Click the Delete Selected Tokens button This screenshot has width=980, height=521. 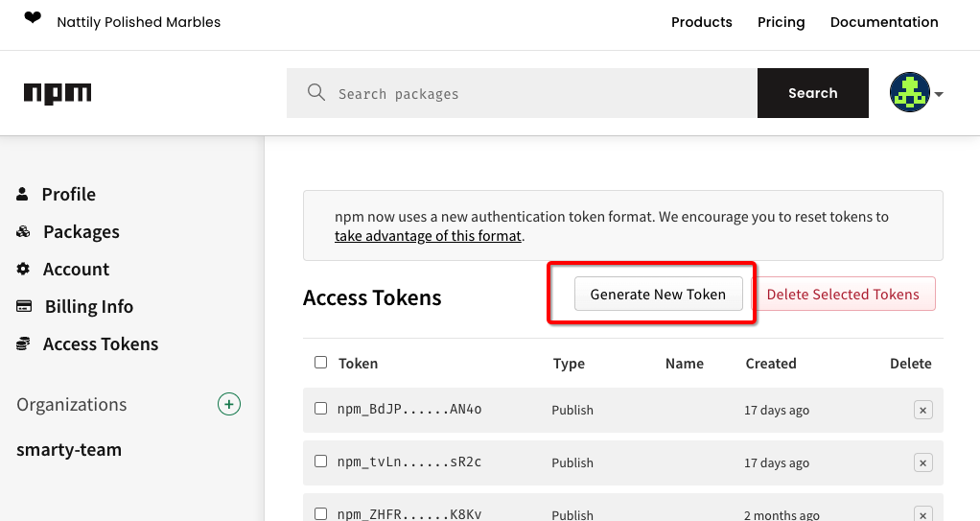click(842, 295)
